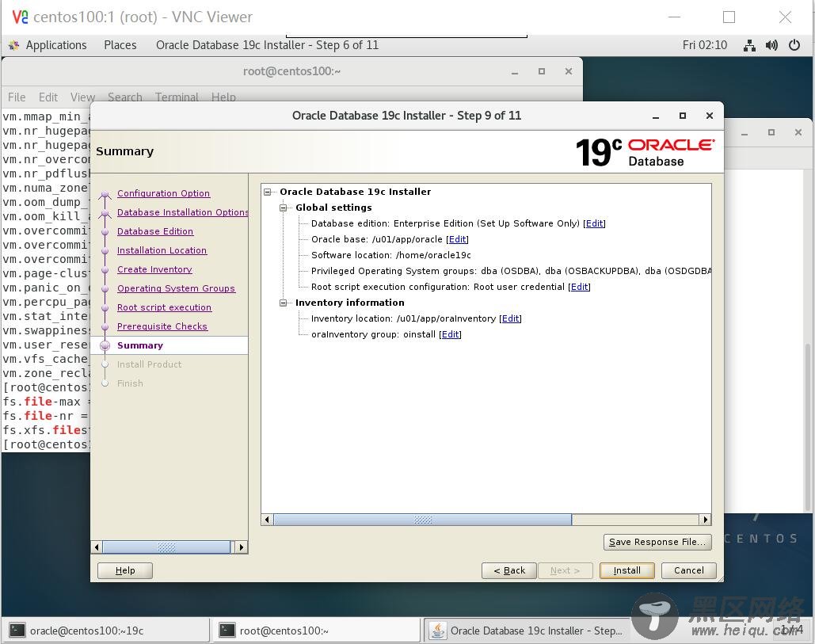Go to Root script execution step
The image size is (815, 644).
pyautogui.click(x=164, y=307)
